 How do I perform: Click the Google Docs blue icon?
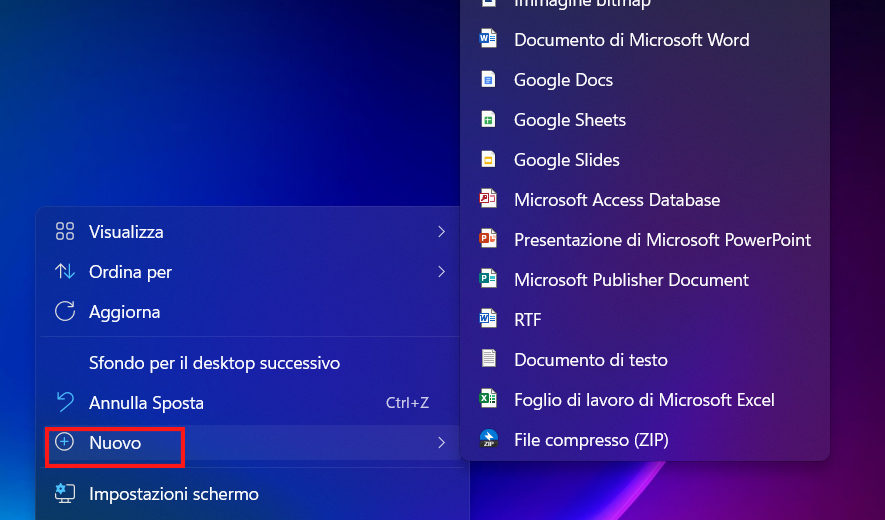[x=488, y=80]
